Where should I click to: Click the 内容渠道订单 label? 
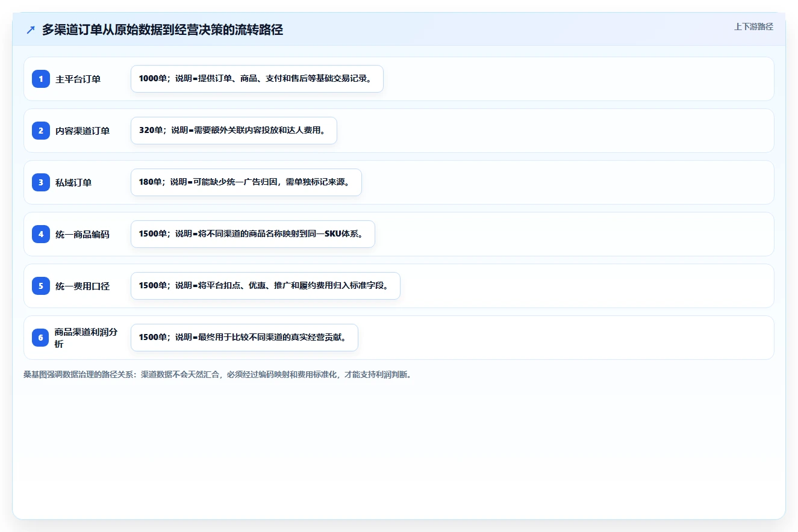pyautogui.click(x=83, y=131)
